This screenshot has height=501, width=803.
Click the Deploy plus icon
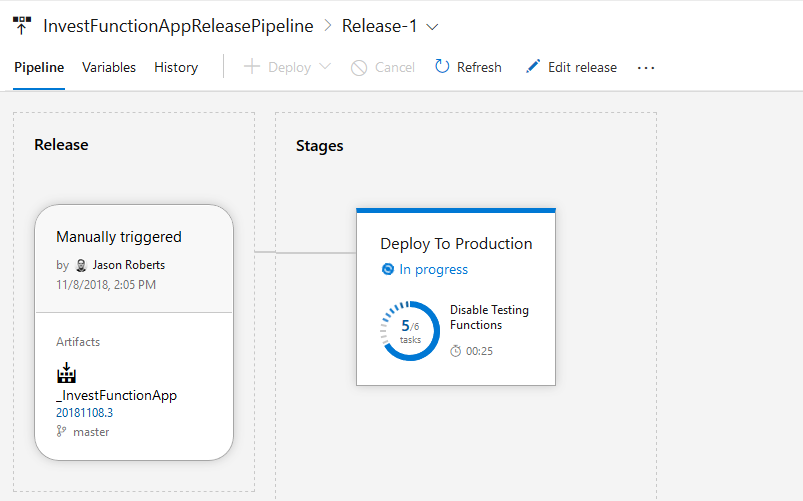pos(251,67)
